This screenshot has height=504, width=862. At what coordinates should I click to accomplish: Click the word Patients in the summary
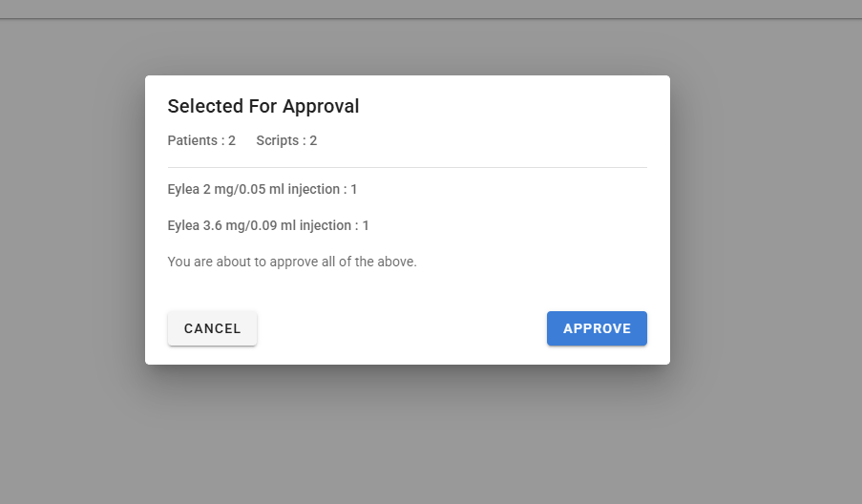coord(193,141)
